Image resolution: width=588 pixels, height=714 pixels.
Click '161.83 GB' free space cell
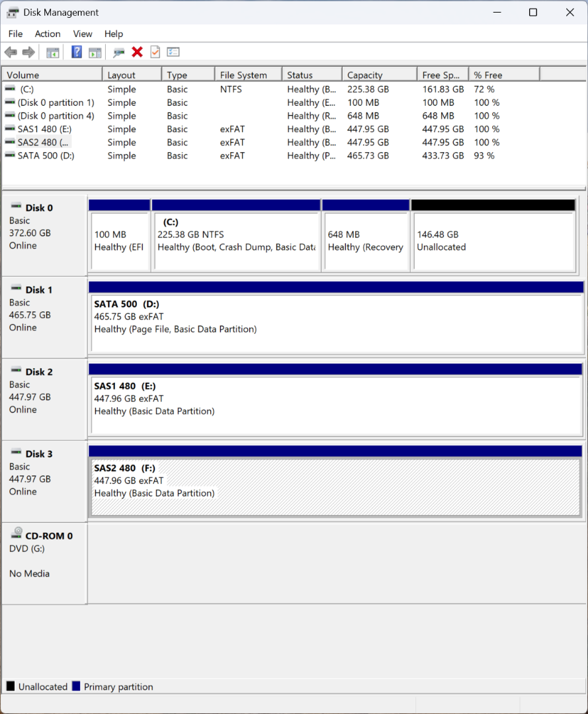442,89
